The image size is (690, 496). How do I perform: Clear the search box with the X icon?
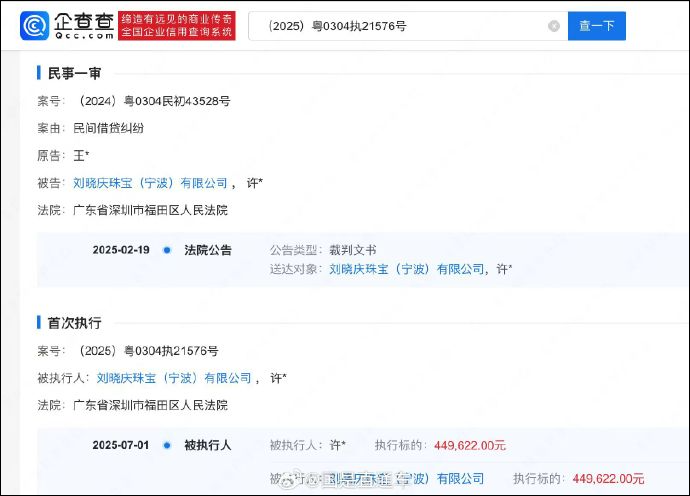pos(554,26)
